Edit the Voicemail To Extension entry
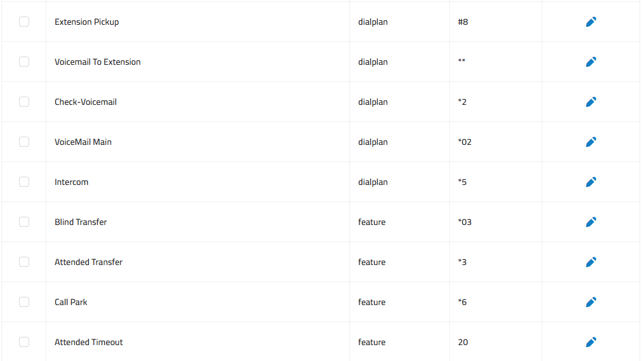The width and height of the screenshot is (644, 361). [x=591, y=62]
